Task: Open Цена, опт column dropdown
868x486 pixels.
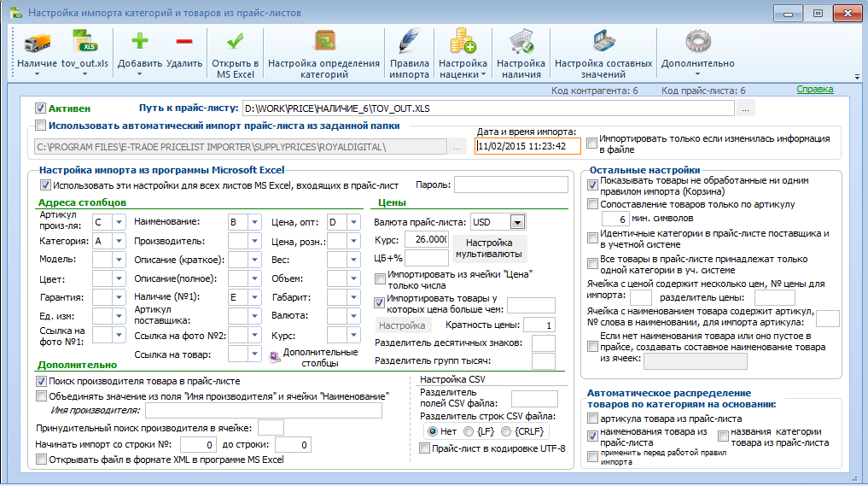Action: point(353,222)
